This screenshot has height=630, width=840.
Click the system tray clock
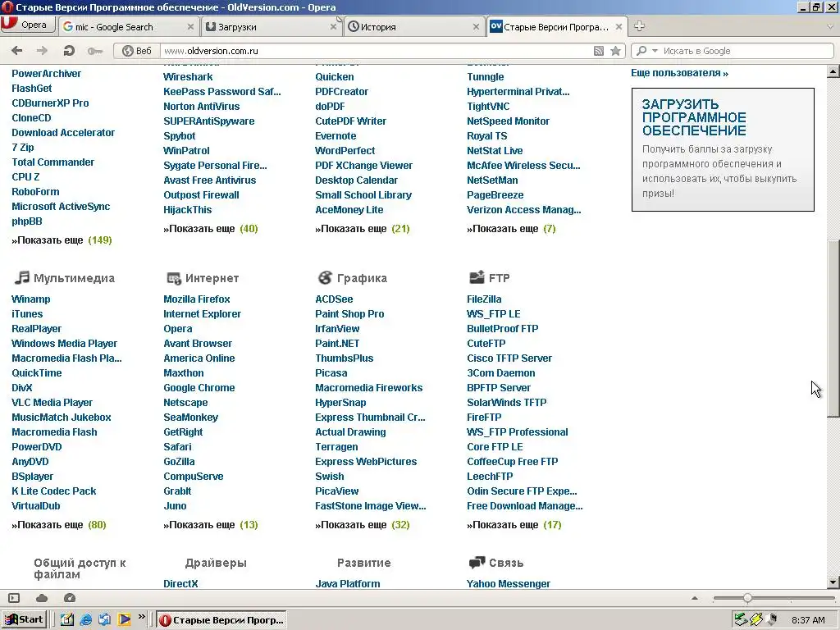click(x=808, y=620)
